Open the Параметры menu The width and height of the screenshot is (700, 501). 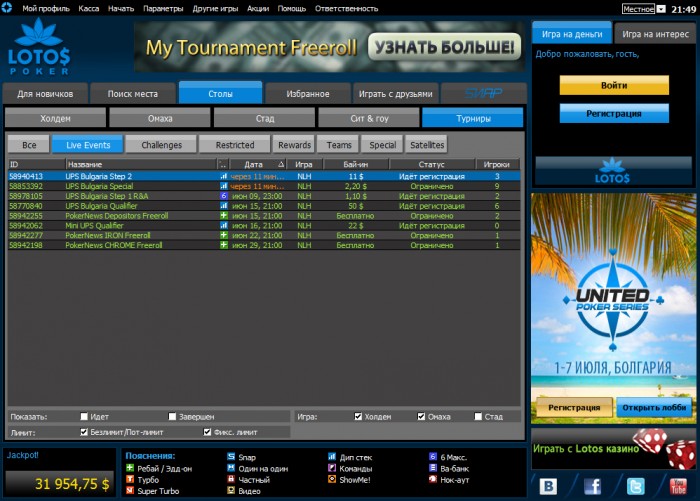coord(163,8)
